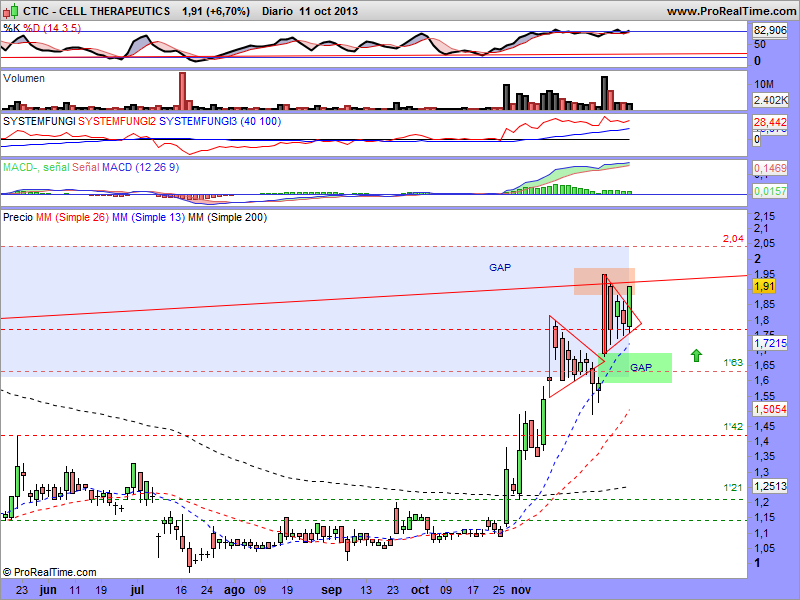Click the nov month label on time axis
Image resolution: width=800 pixels, height=600 pixels.
coord(521,590)
